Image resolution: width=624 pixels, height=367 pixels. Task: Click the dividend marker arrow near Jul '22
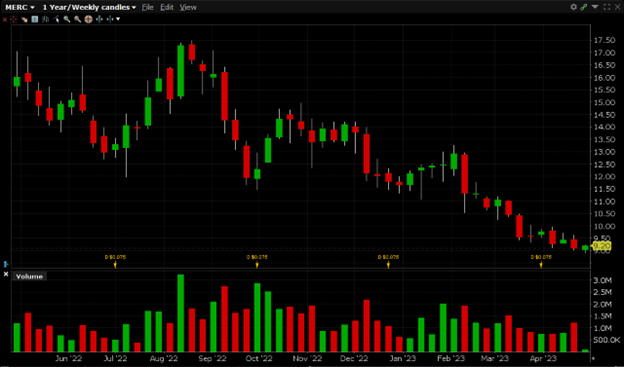(115, 264)
